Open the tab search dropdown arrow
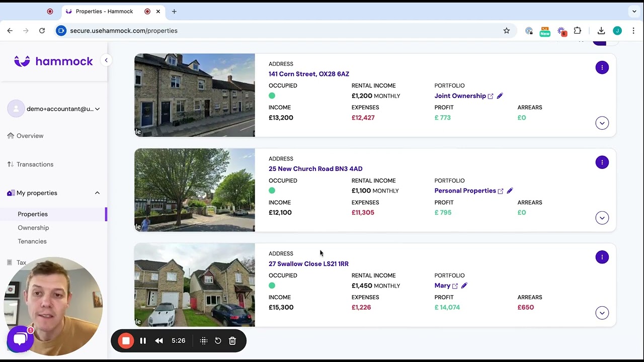Image resolution: width=644 pixels, height=362 pixels. coord(634,11)
